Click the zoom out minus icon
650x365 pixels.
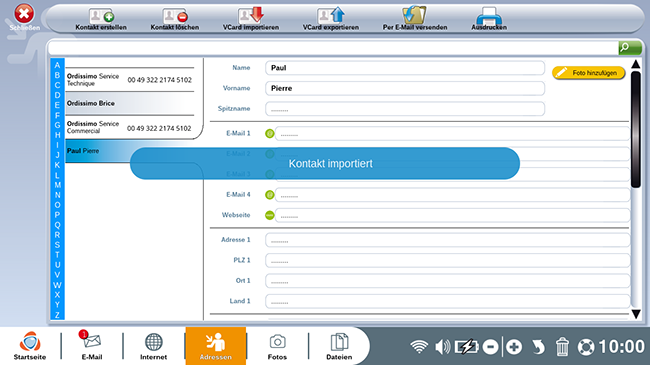tap(490, 347)
